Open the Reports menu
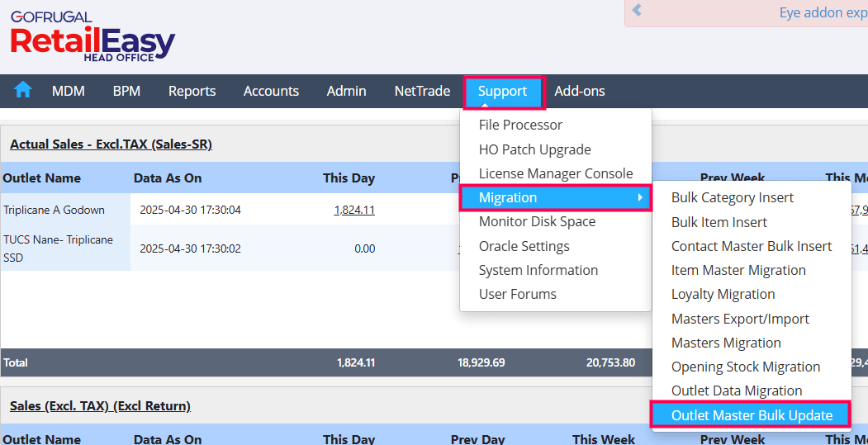868x445 pixels. pyautogui.click(x=192, y=91)
